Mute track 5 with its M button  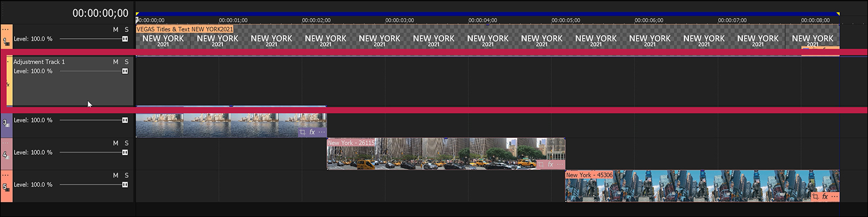[116, 176]
